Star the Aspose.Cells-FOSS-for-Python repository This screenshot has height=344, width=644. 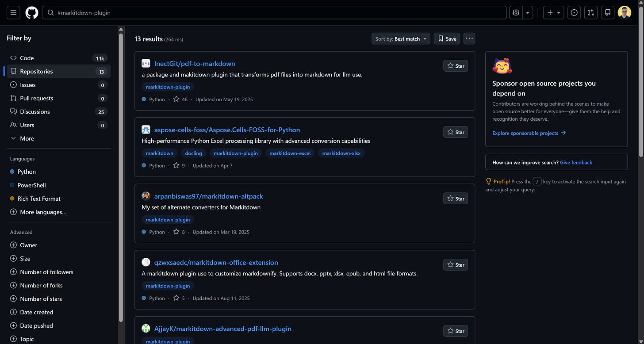click(x=456, y=132)
